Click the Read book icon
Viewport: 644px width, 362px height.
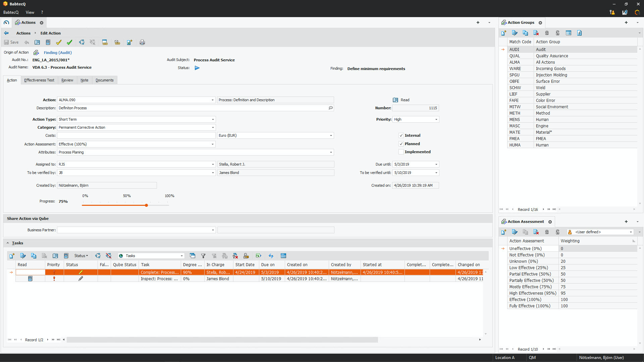[395, 100]
